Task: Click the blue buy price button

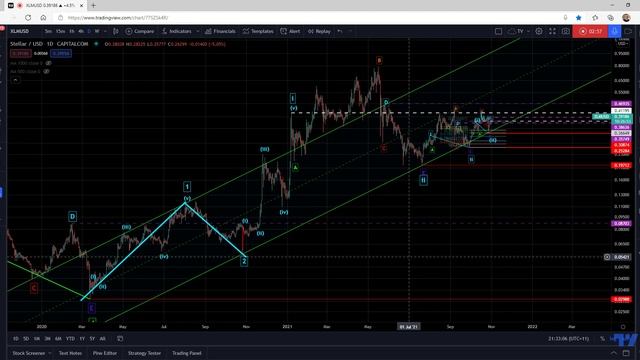Action: coord(61,53)
